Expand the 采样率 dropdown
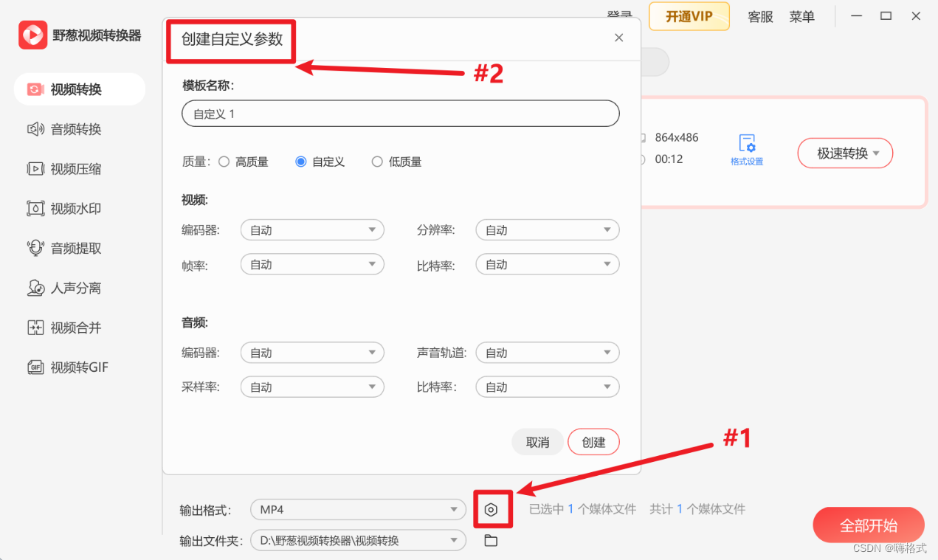938x560 pixels. pos(312,387)
